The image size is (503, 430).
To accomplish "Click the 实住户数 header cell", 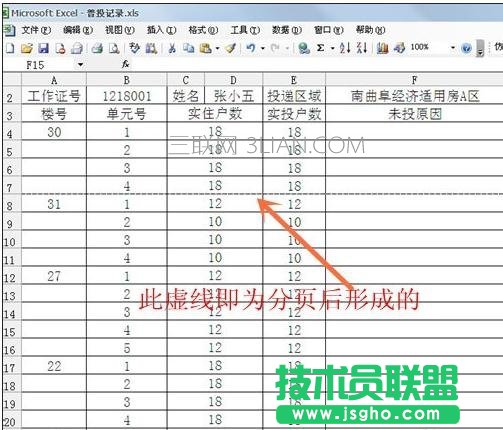I will tap(215, 114).
